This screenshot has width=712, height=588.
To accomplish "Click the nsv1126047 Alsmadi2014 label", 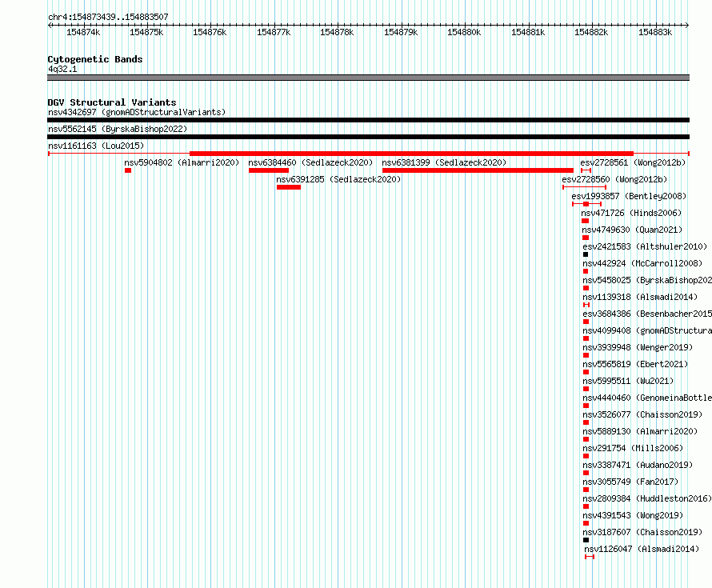I will point(642,549).
